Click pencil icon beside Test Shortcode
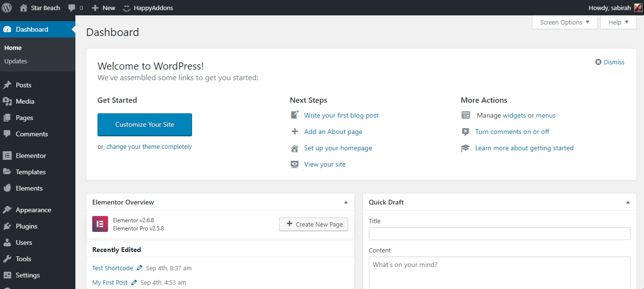This screenshot has width=644, height=289. pos(139,268)
